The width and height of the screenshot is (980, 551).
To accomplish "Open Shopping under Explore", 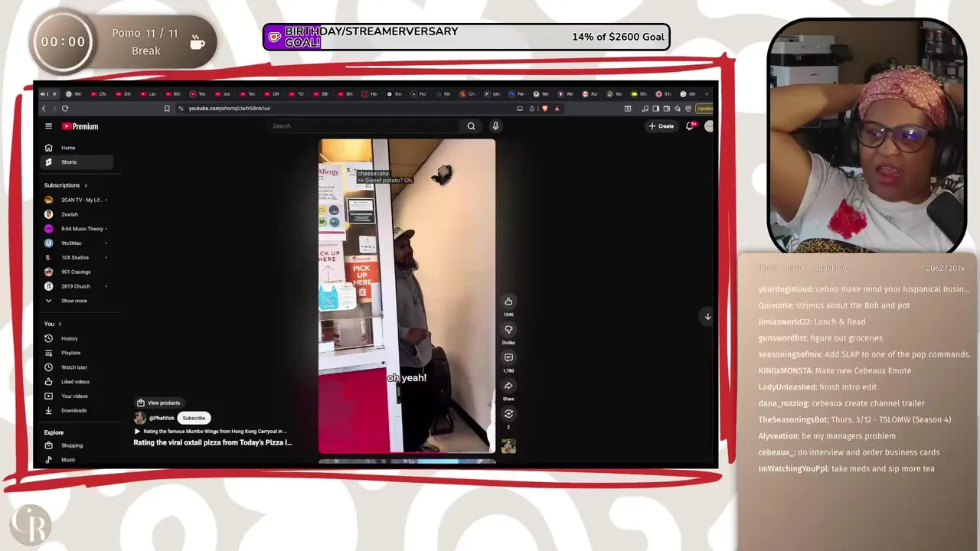I will coord(78,445).
